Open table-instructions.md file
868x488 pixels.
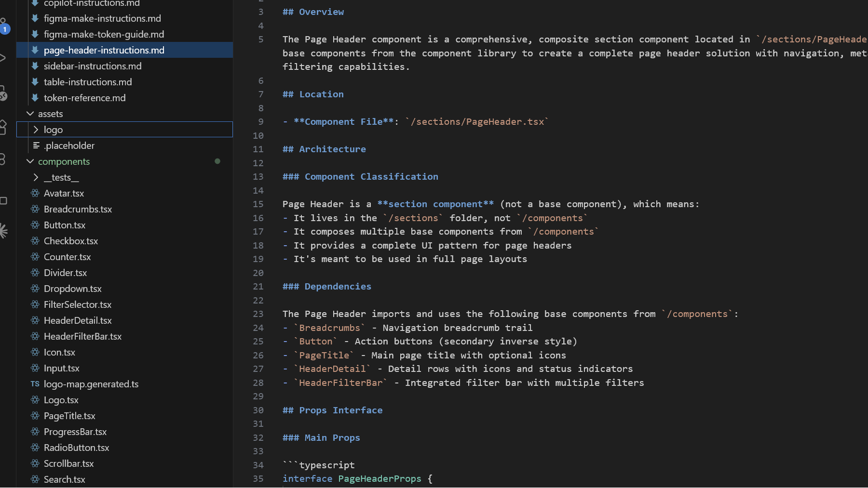click(88, 82)
